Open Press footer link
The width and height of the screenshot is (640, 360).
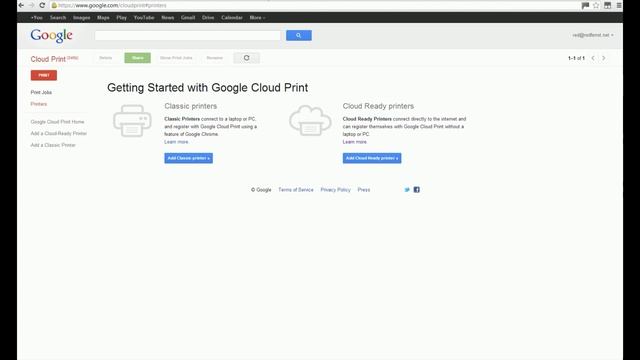click(364, 190)
